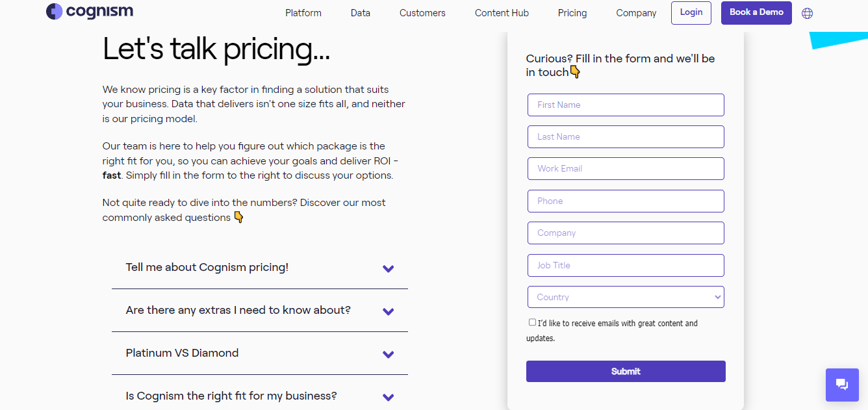Open the Country dropdown
The height and width of the screenshot is (410, 868).
(625, 297)
